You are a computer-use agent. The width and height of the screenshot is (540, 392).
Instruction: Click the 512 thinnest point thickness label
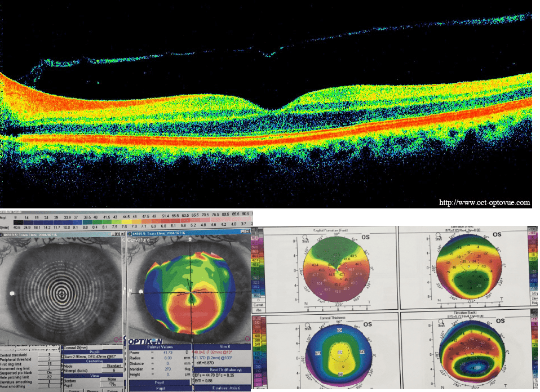(x=340, y=353)
